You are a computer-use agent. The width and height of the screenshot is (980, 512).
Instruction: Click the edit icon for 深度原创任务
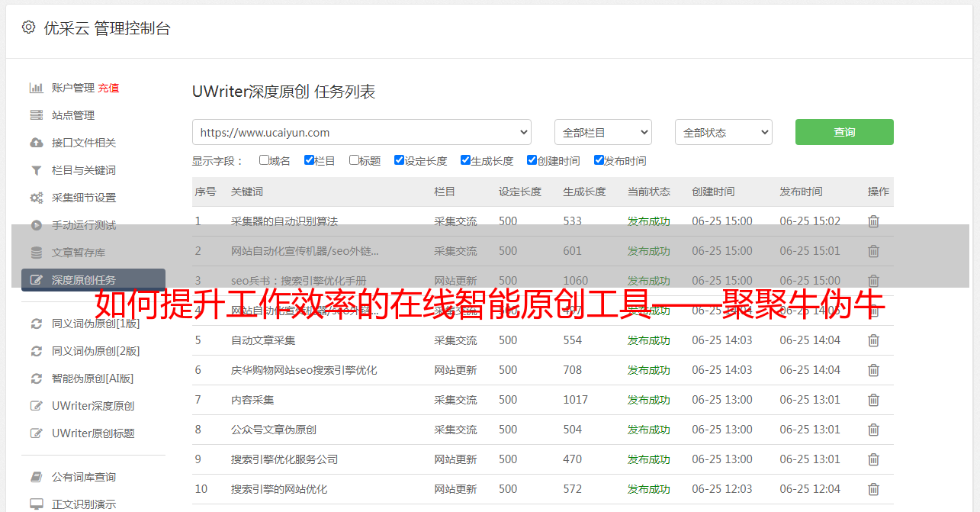pos(36,280)
